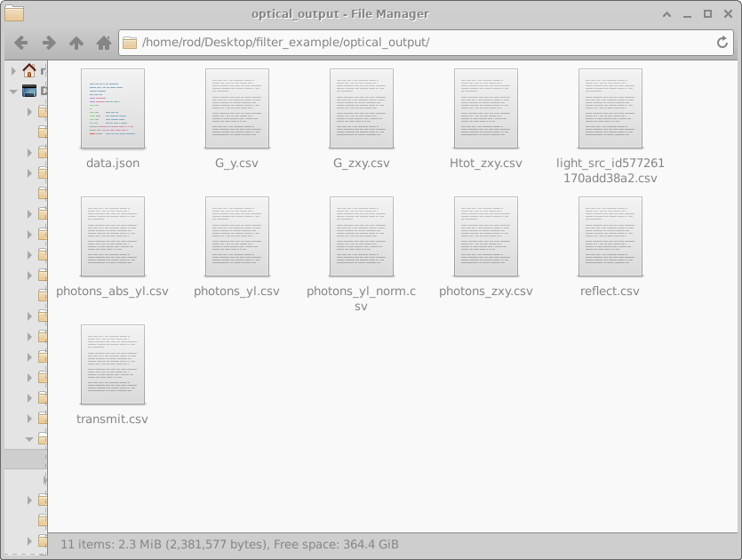Click inside the location path field

[x=355, y=42]
